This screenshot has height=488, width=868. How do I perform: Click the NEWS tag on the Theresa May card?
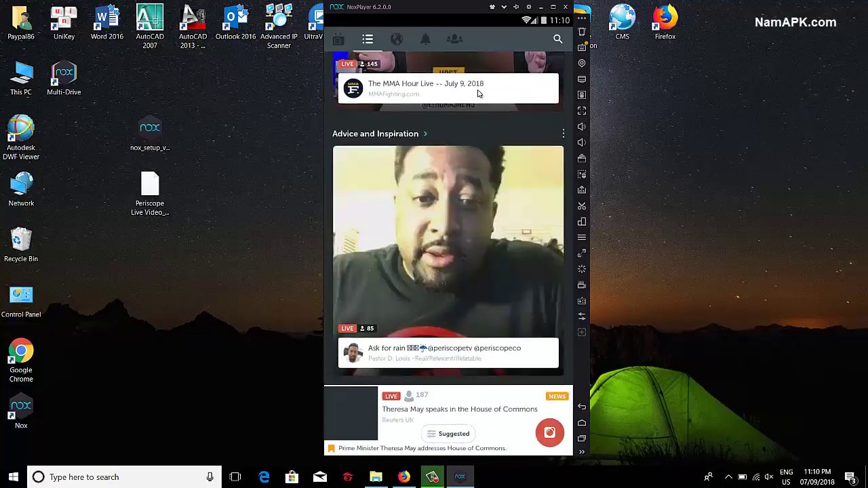tap(557, 396)
